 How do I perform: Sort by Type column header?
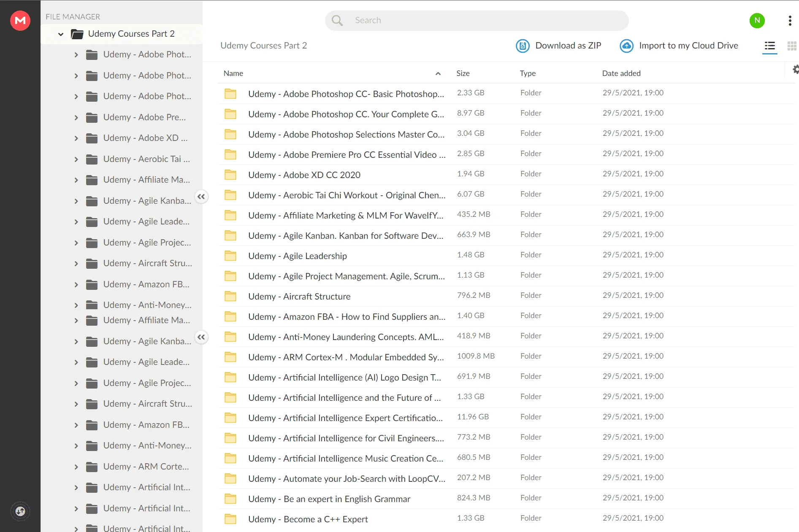(528, 73)
